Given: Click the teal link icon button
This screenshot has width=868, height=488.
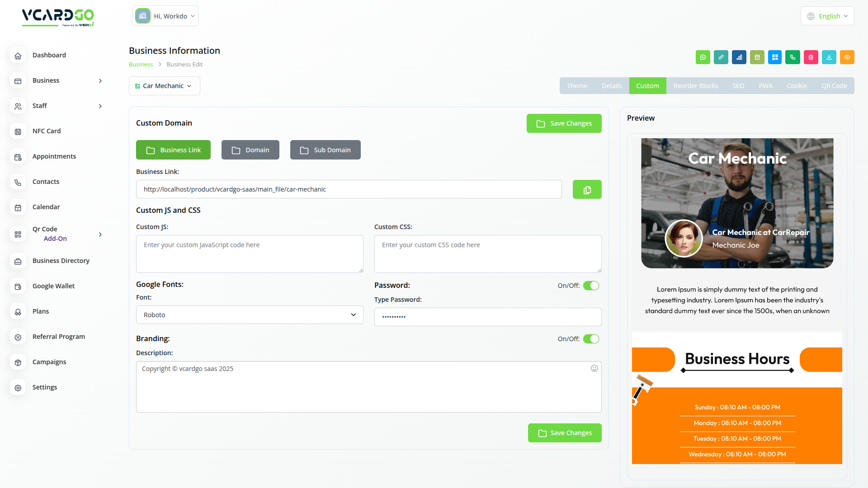Looking at the screenshot, I should [x=721, y=57].
